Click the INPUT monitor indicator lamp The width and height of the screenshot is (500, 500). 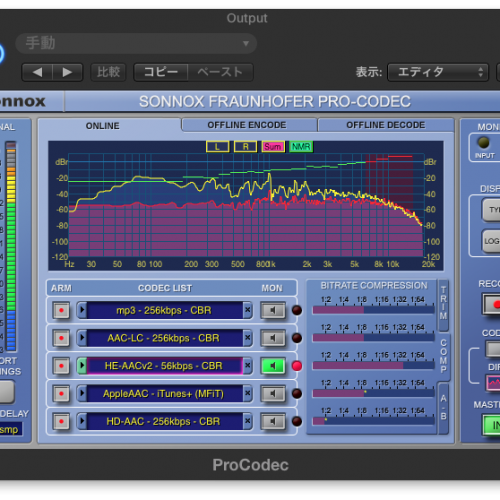(483, 143)
